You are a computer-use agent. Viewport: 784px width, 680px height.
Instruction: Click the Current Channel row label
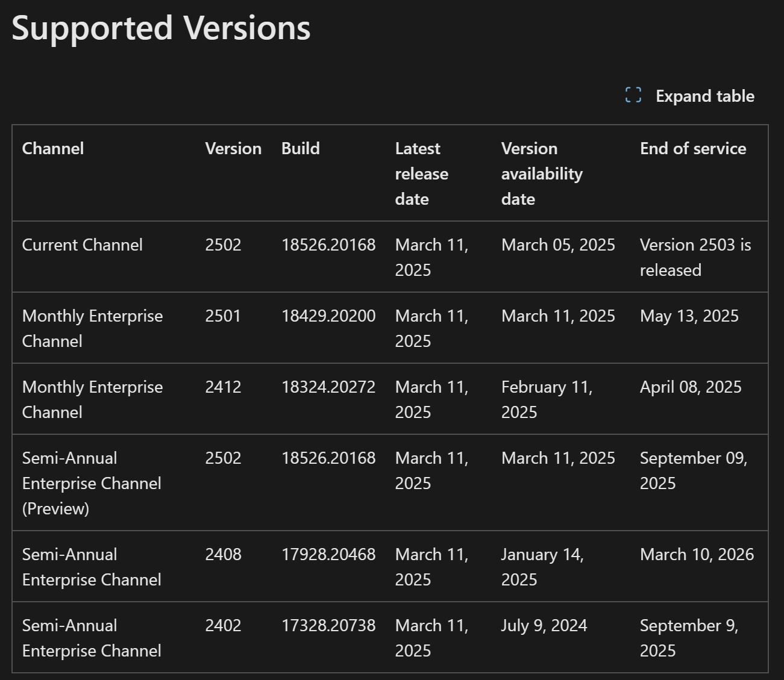click(x=82, y=245)
